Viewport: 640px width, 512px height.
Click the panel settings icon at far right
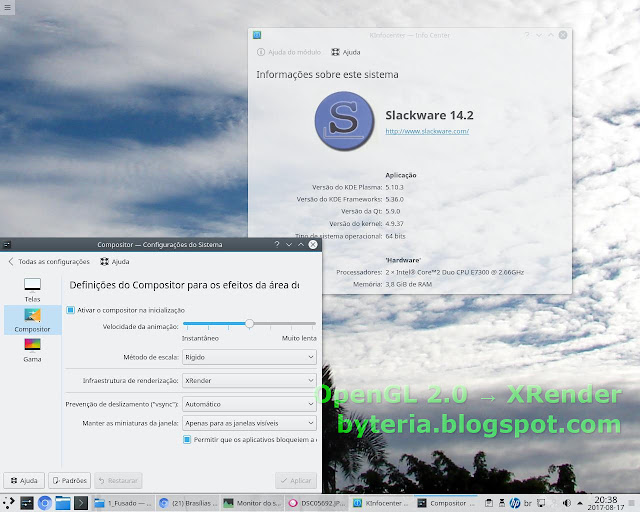[x=633, y=503]
